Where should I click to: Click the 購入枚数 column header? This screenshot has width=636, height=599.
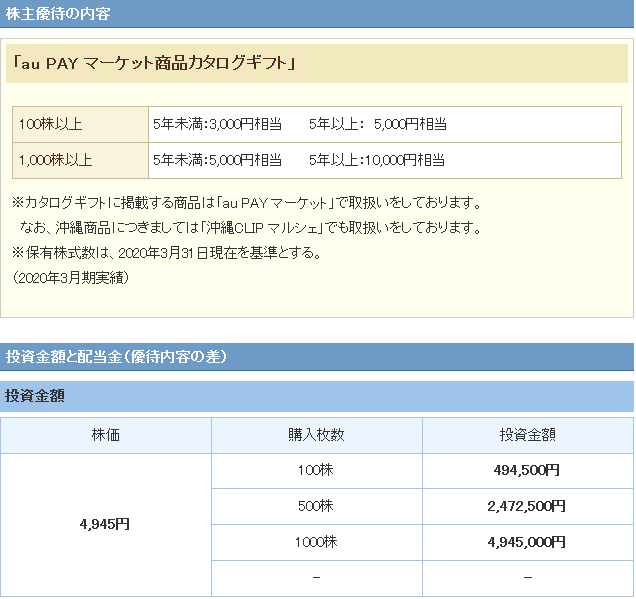[316, 435]
